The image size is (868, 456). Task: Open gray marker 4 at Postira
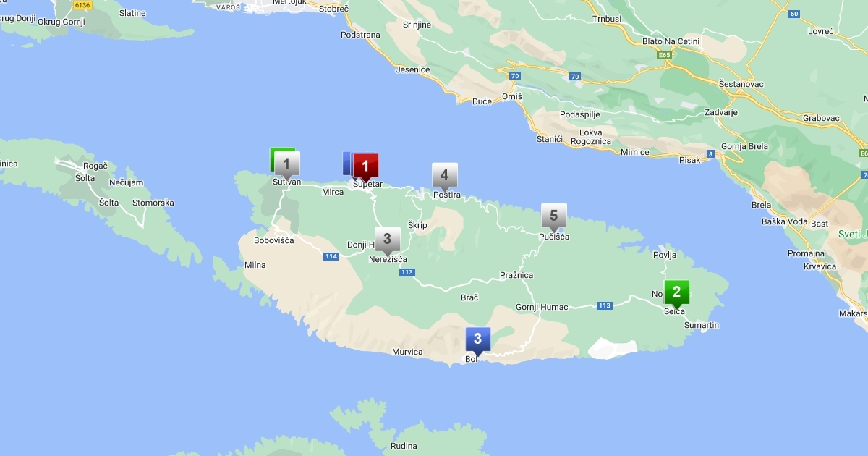pyautogui.click(x=444, y=175)
